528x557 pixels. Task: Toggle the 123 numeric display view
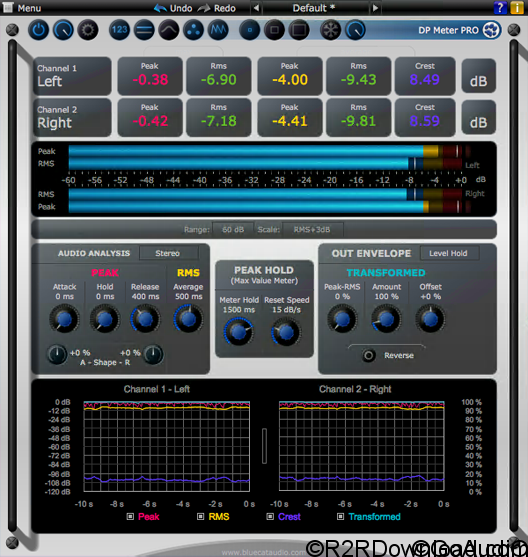click(119, 30)
